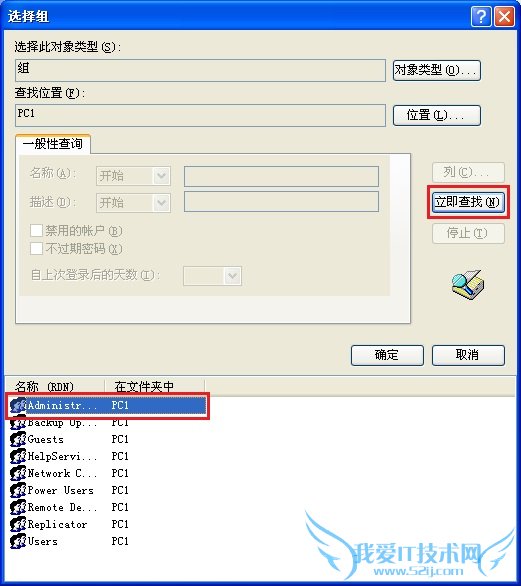Image resolution: width=521 pixels, height=586 pixels.
Task: Expand the days since last logon dropdown
Action: click(212, 276)
